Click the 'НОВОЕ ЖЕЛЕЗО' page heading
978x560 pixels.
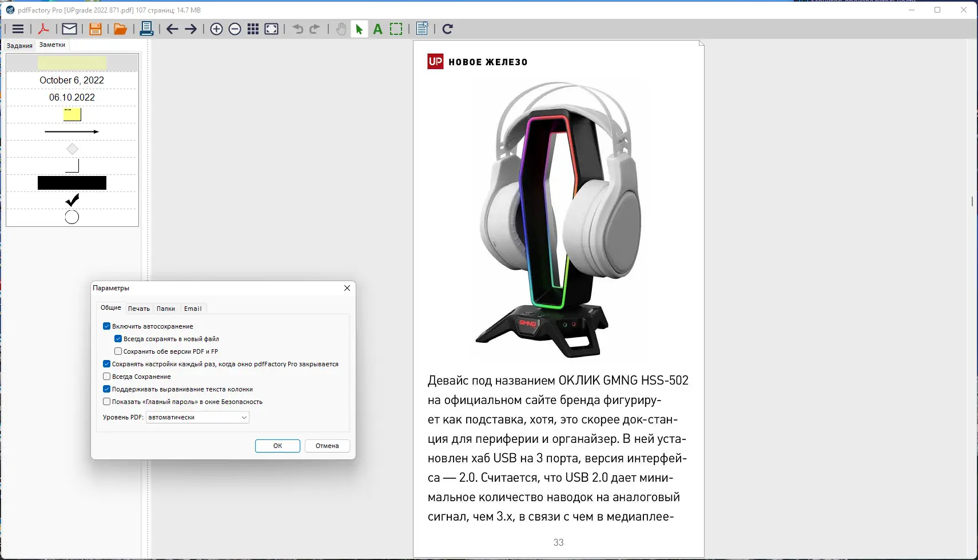click(x=488, y=62)
